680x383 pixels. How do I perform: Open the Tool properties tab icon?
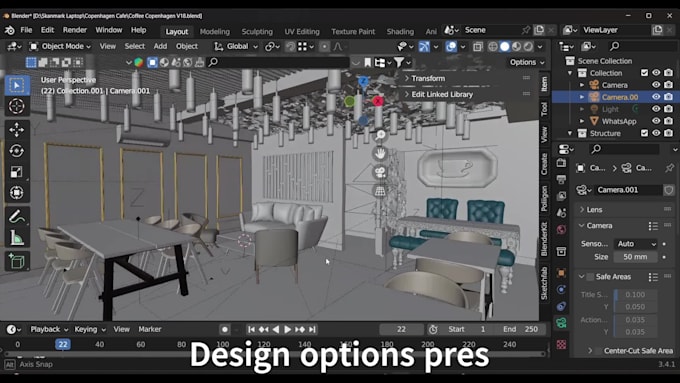click(x=561, y=164)
